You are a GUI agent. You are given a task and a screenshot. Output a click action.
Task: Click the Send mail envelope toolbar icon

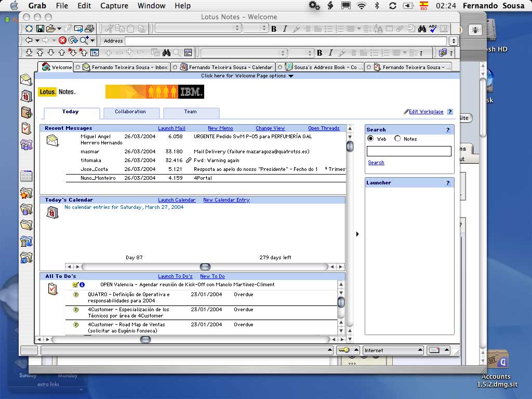click(x=78, y=29)
